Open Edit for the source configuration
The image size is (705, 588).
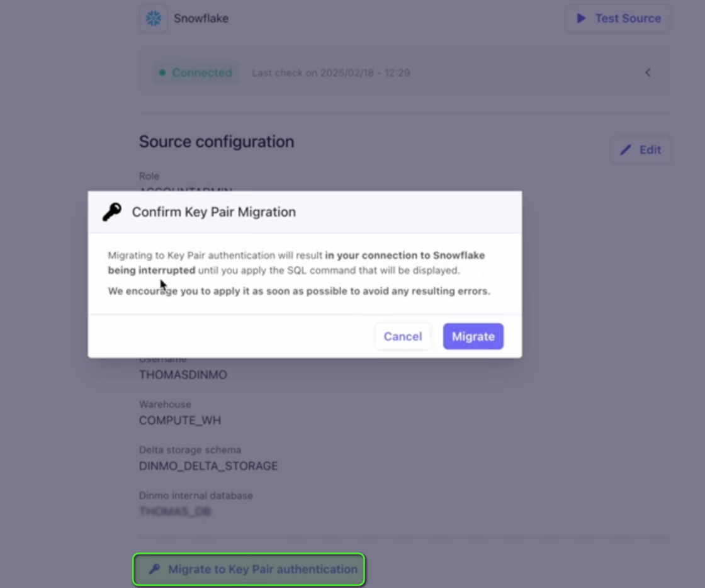coord(640,150)
